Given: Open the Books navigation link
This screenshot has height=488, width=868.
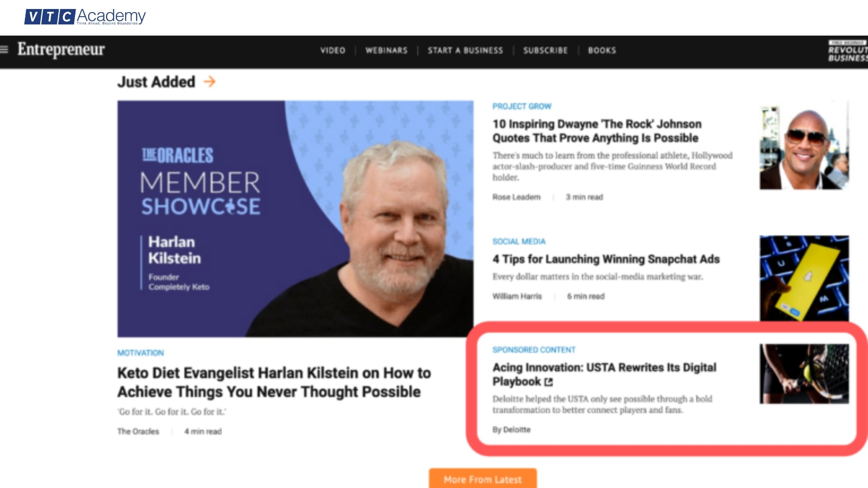Looking at the screenshot, I should [602, 51].
